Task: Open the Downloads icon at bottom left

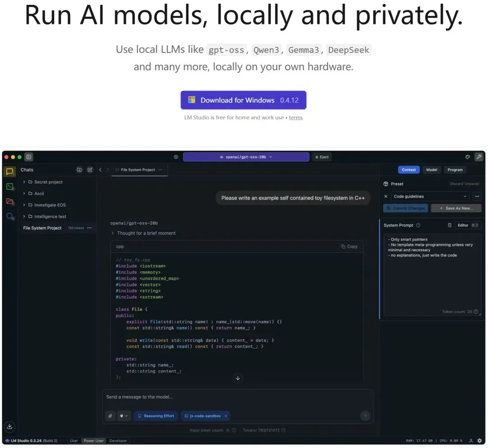Action: 9,426
